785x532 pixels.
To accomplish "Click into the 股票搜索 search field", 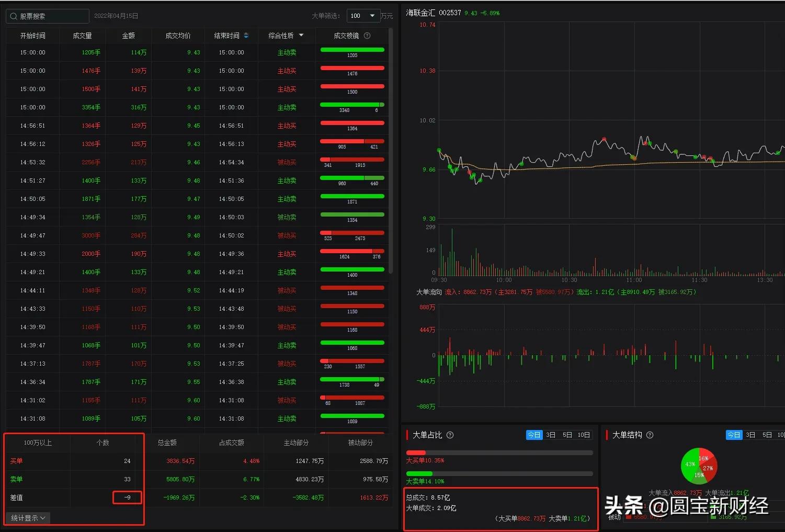I will tap(48, 16).
